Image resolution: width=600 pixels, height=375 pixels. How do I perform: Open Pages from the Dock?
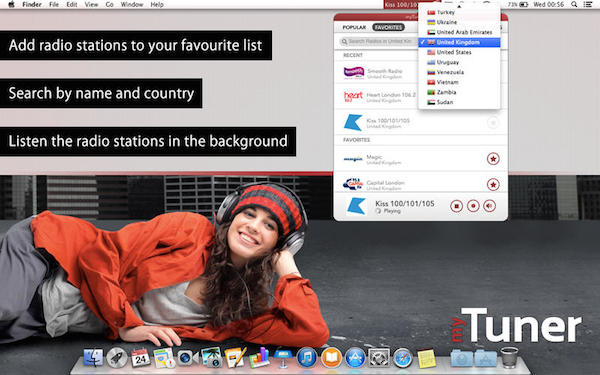pos(235,358)
